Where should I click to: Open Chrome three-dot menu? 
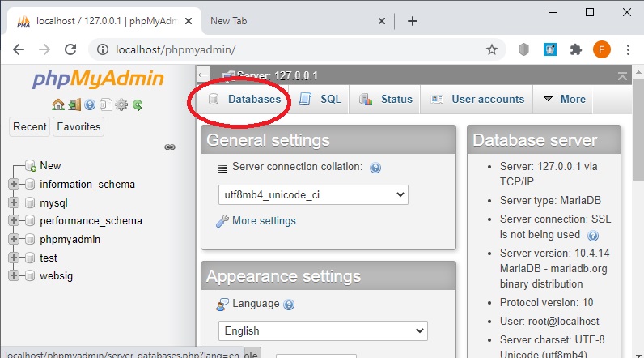point(628,49)
